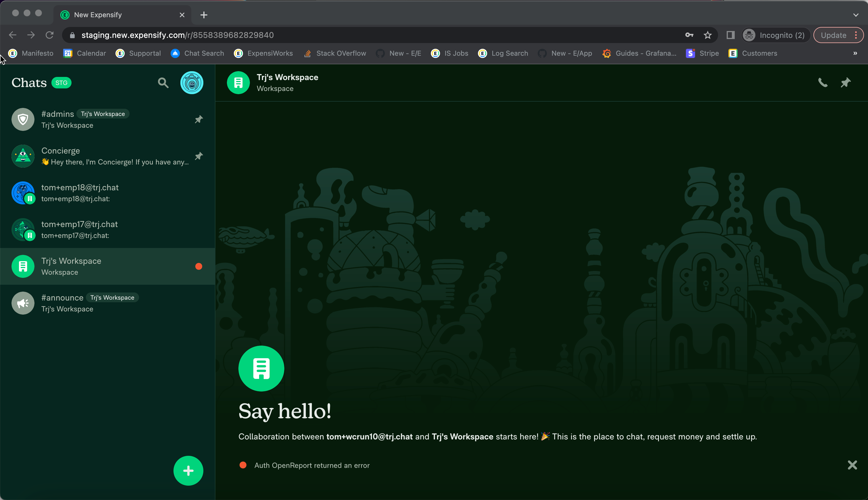Open the New - E/App bookmark
The width and height of the screenshot is (868, 500).
pos(565,53)
